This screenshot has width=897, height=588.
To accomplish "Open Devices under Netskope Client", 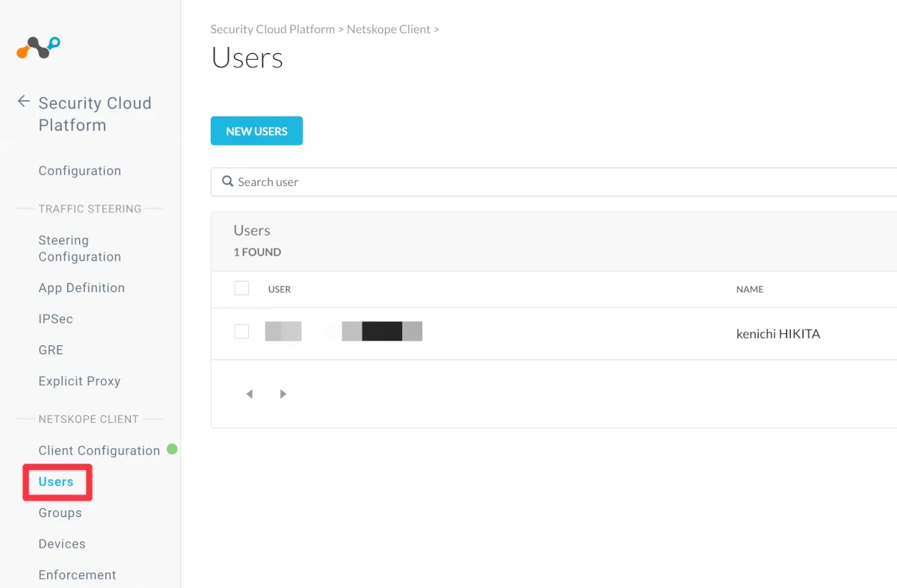I will tap(62, 544).
